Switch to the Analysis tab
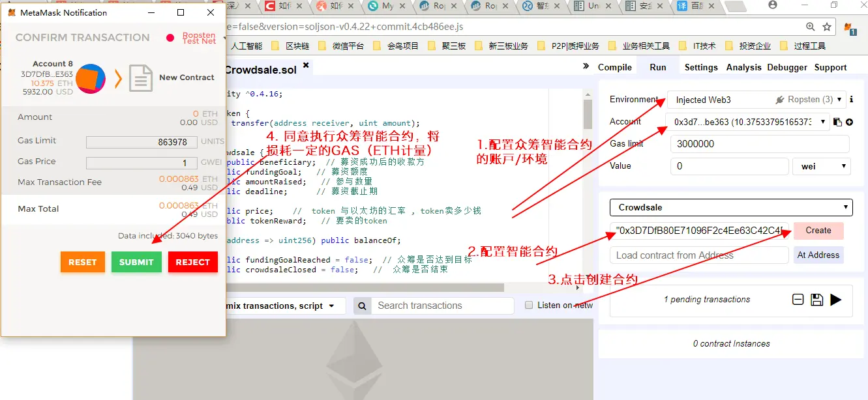868x400 pixels. click(x=743, y=67)
